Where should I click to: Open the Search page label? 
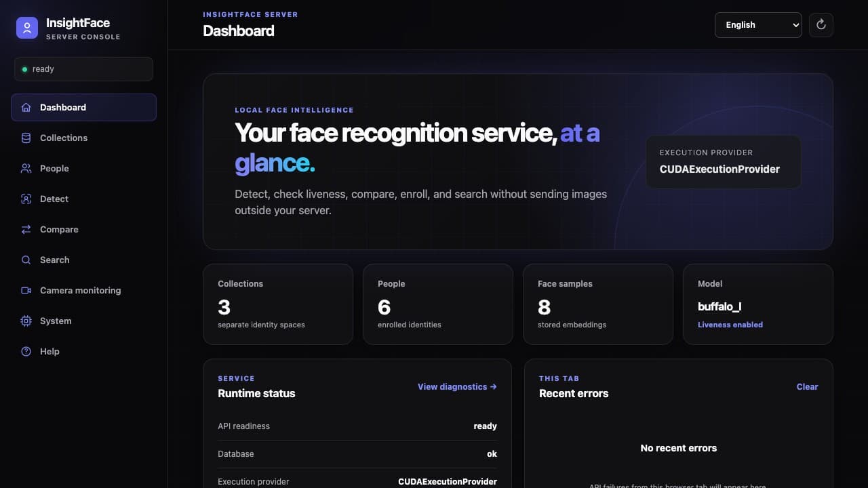click(54, 260)
